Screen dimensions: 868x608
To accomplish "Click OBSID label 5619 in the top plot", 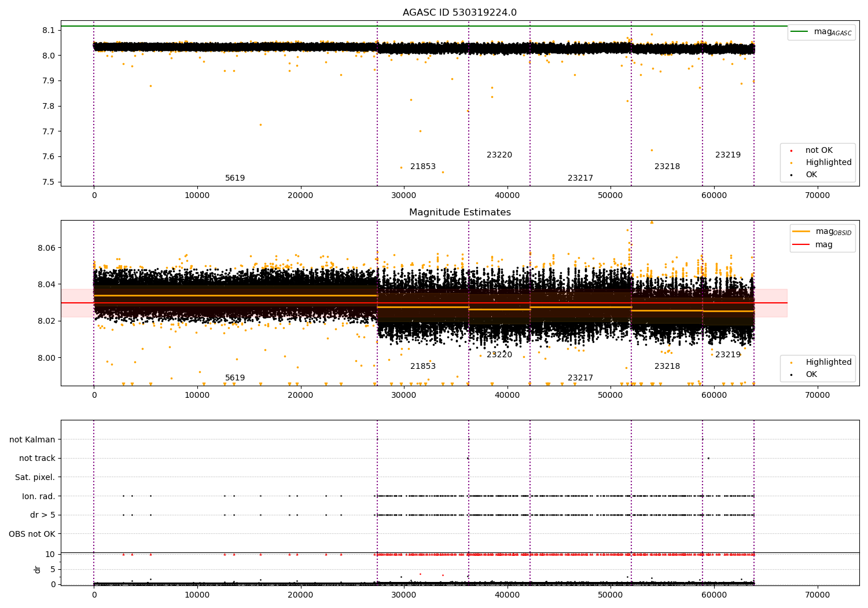I will pos(235,178).
